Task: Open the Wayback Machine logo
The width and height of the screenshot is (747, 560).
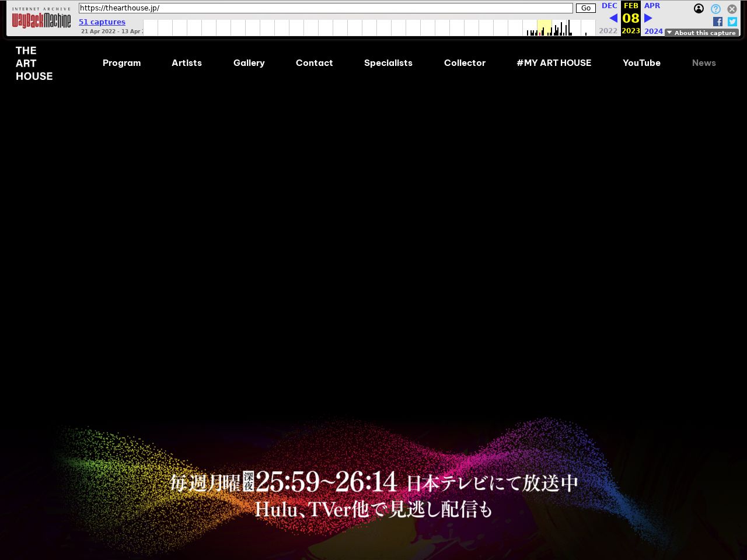Action: 41,18
